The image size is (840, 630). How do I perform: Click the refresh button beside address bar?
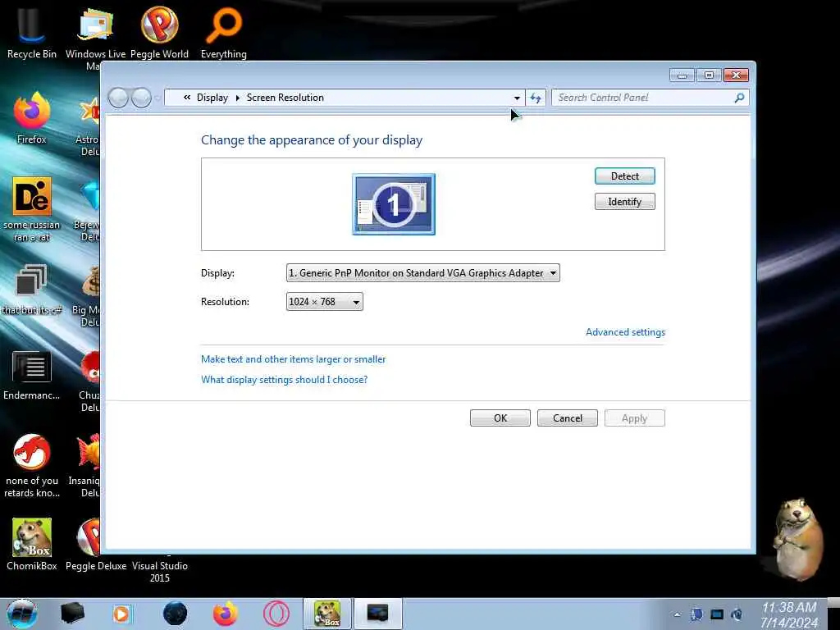click(x=536, y=98)
